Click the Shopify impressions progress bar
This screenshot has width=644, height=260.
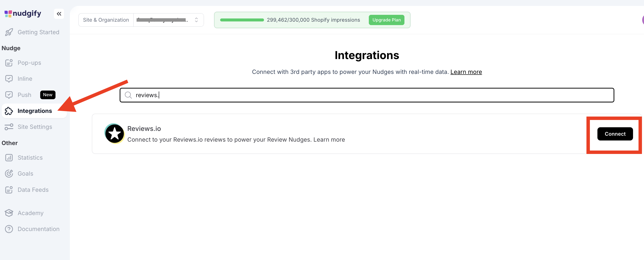[242, 20]
